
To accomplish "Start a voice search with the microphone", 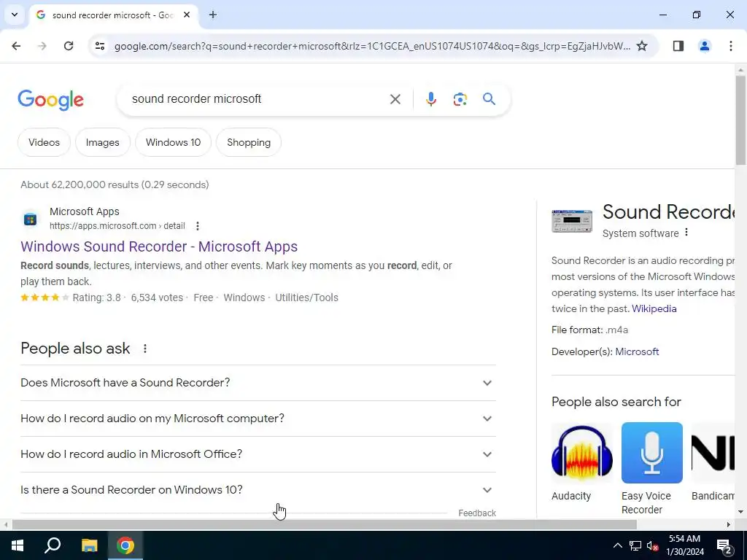I will point(430,99).
